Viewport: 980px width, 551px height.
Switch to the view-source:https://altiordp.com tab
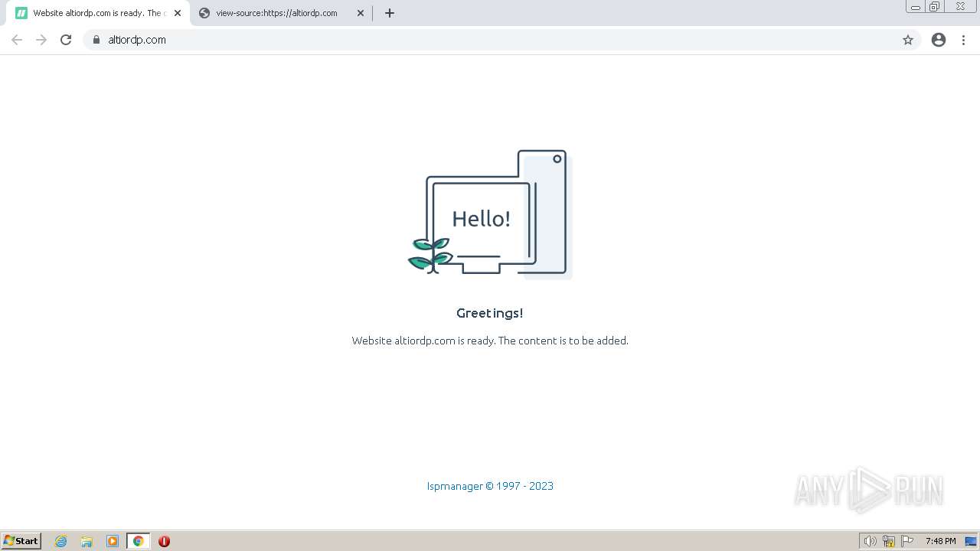282,13
